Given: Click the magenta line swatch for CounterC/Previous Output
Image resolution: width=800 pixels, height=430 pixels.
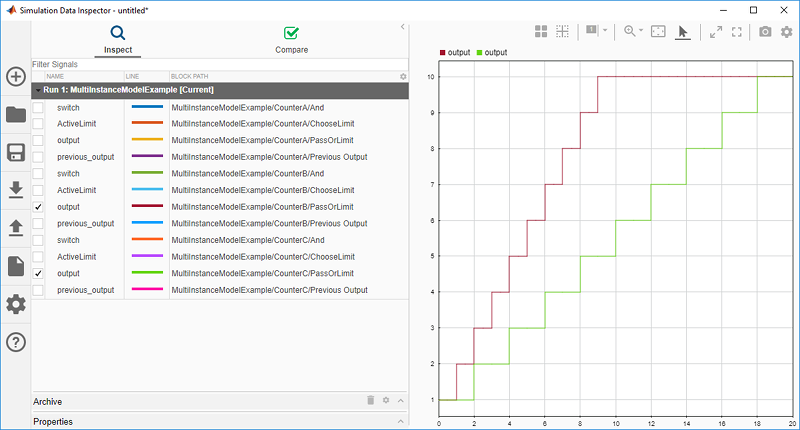Looking at the screenshot, I should pyautogui.click(x=147, y=289).
